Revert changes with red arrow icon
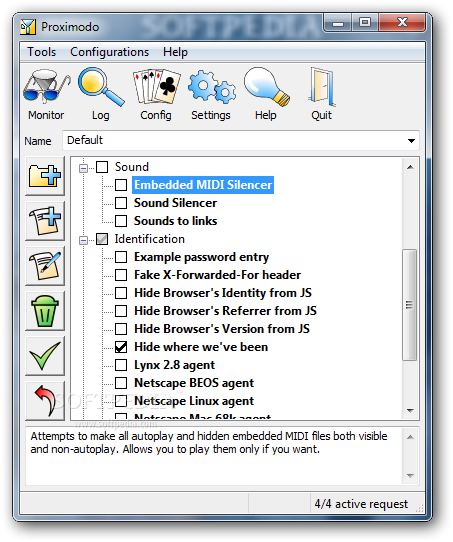 point(45,401)
